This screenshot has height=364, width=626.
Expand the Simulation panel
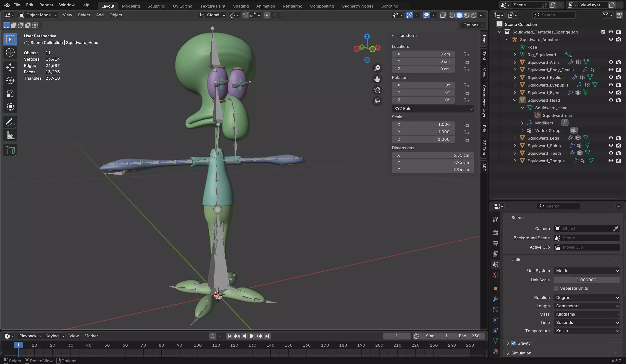point(508,353)
